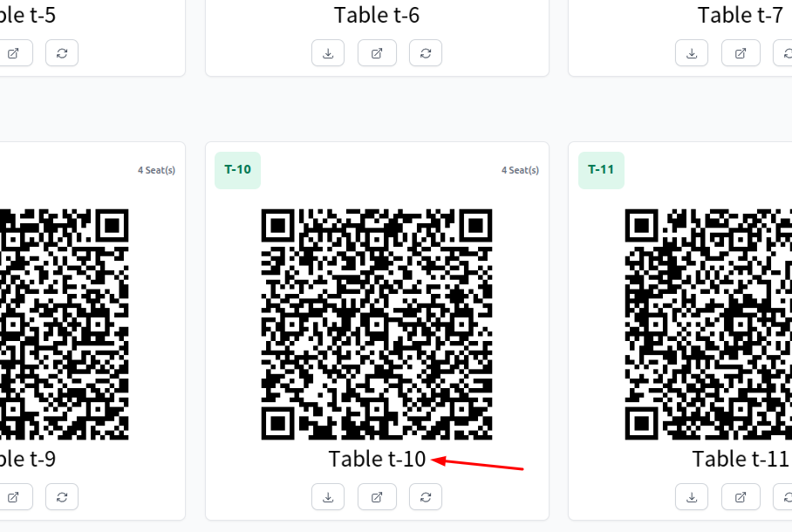Viewport: 792px width, 532px height.
Task: Download the QR code for Table t-10
Action: coord(328,497)
